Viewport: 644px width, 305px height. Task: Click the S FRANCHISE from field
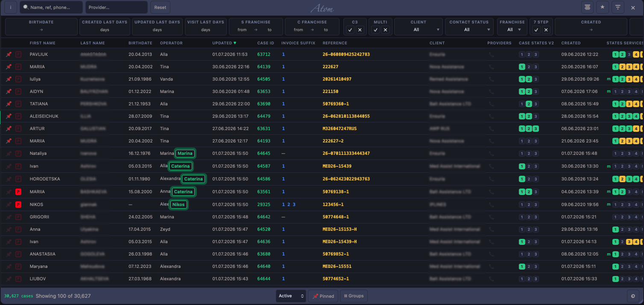tap(242, 30)
